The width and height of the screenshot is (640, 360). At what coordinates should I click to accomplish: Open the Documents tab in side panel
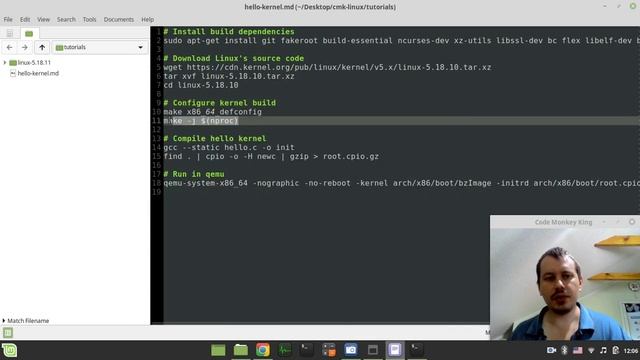[10, 33]
